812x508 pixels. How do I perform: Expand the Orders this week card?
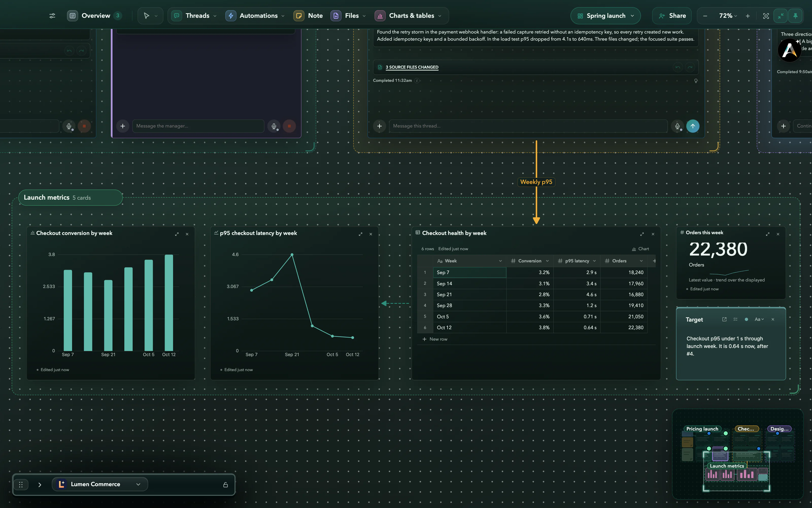[767, 234]
